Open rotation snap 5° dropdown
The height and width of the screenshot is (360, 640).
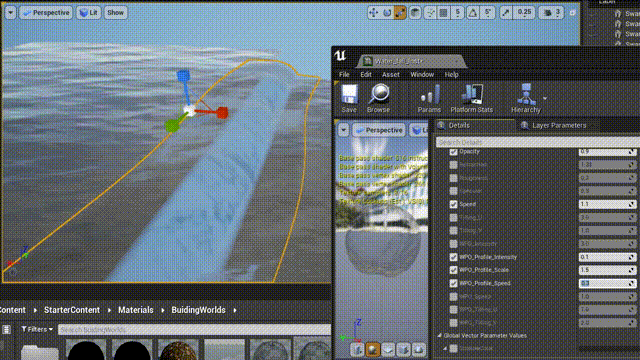pyautogui.click(x=488, y=13)
